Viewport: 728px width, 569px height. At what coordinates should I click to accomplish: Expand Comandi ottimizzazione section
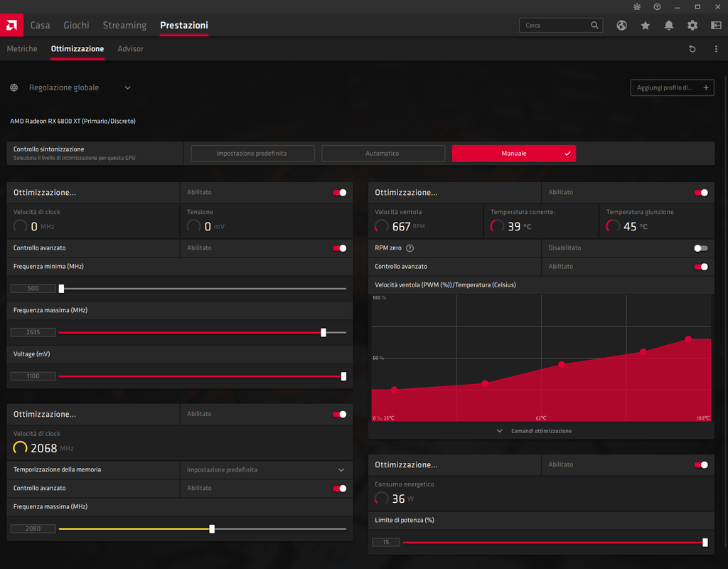click(535, 431)
